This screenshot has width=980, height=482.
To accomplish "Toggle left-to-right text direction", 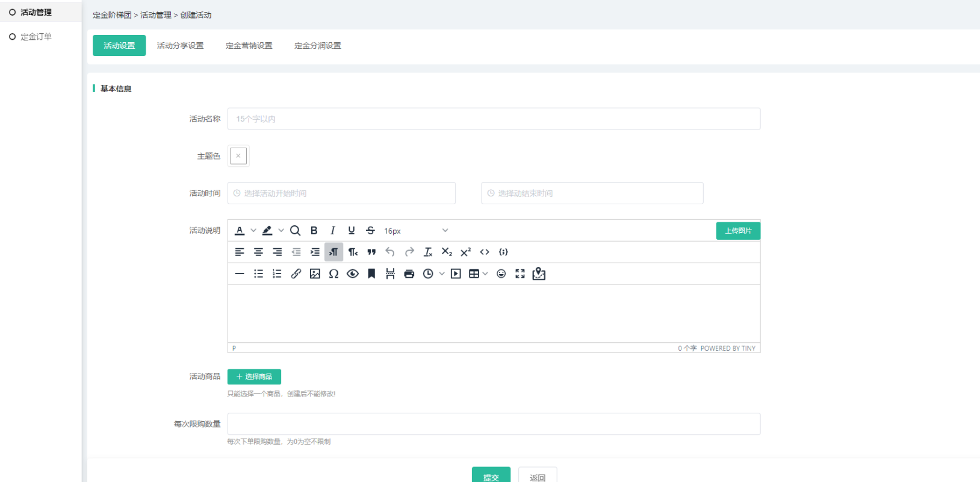I will (333, 252).
